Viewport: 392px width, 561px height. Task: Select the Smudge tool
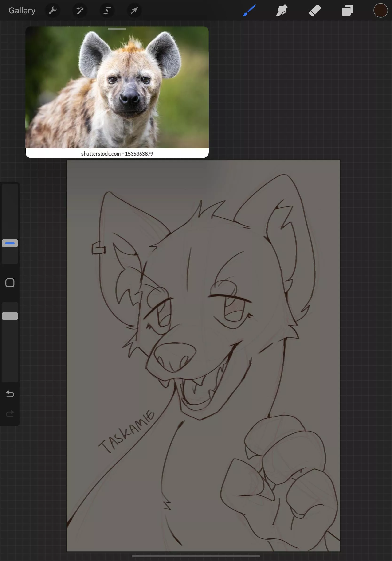[x=282, y=11]
